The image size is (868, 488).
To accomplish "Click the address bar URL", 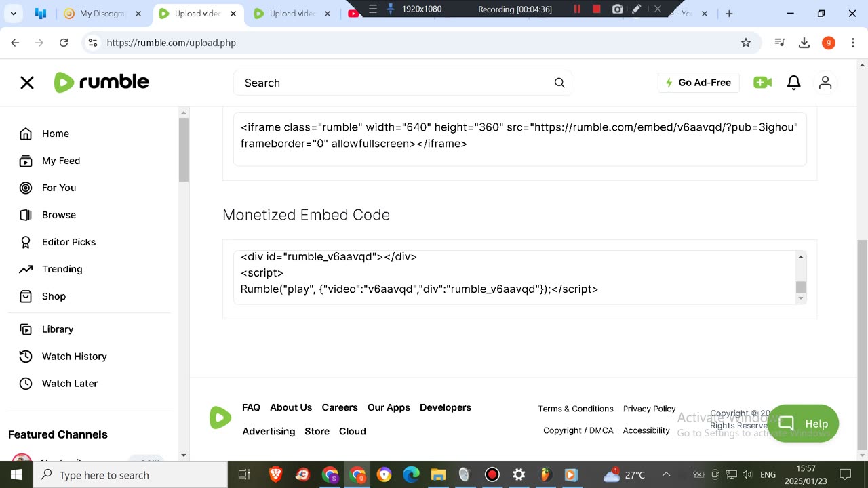I will (172, 43).
